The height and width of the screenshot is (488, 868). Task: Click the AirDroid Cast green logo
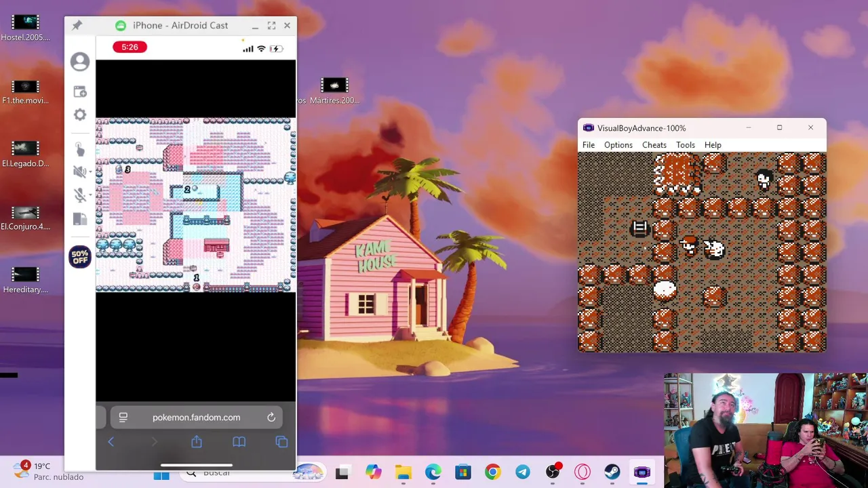[121, 26]
